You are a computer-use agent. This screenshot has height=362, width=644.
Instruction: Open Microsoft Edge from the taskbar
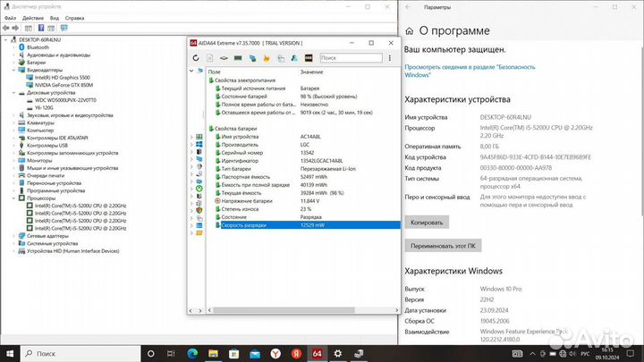point(192,353)
